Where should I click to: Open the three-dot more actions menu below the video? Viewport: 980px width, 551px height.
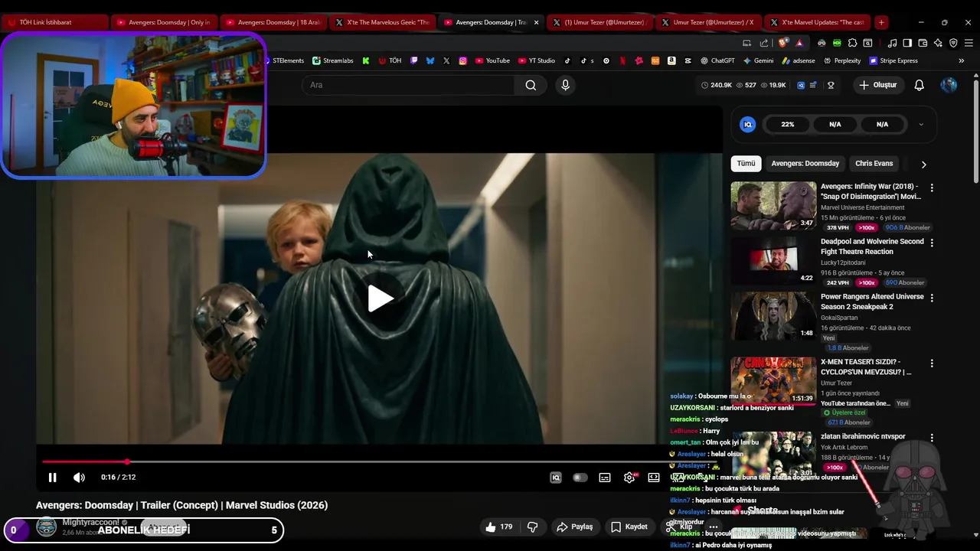[x=714, y=527]
